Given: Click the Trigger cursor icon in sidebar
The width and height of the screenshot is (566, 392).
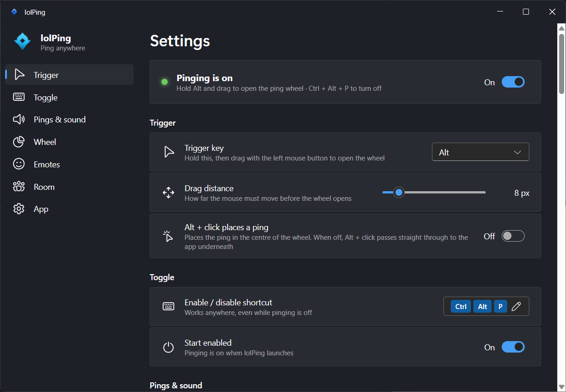Looking at the screenshot, I should point(19,75).
